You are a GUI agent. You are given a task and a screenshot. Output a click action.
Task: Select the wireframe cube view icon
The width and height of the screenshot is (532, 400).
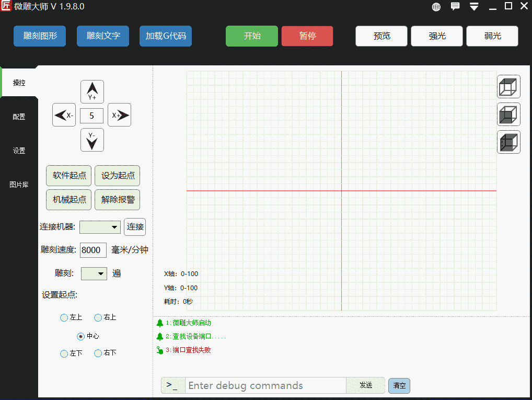coord(508,87)
